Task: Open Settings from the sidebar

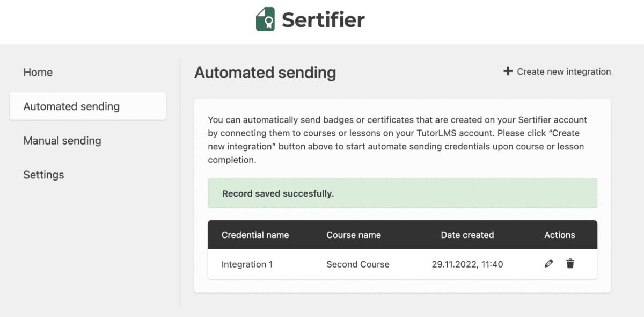Action: tap(43, 175)
